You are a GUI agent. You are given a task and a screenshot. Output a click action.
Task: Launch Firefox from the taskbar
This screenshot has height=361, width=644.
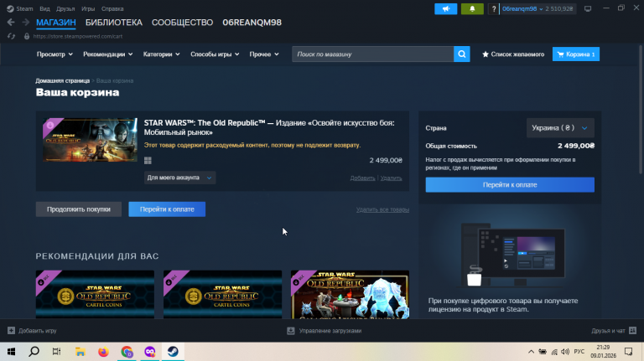click(x=103, y=352)
